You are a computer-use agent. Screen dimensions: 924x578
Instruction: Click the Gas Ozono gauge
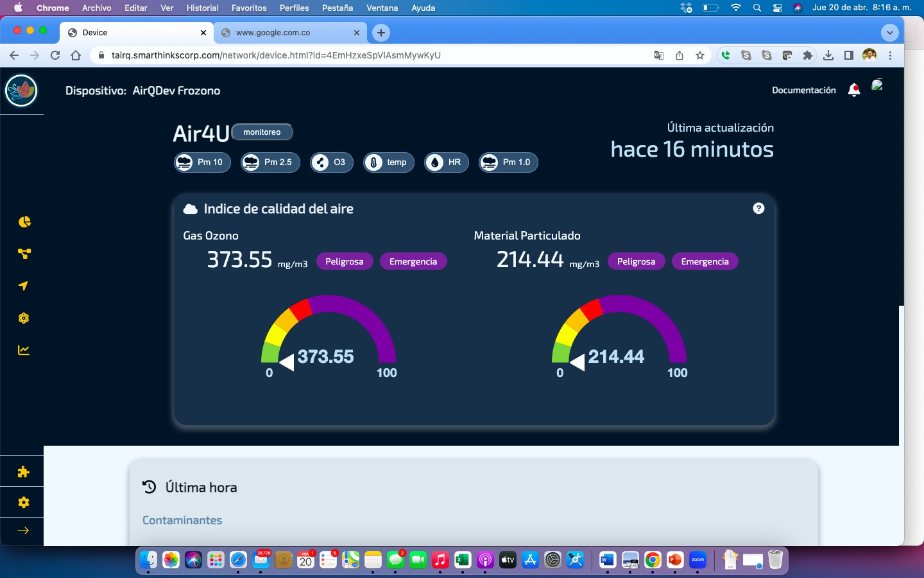pos(328,334)
